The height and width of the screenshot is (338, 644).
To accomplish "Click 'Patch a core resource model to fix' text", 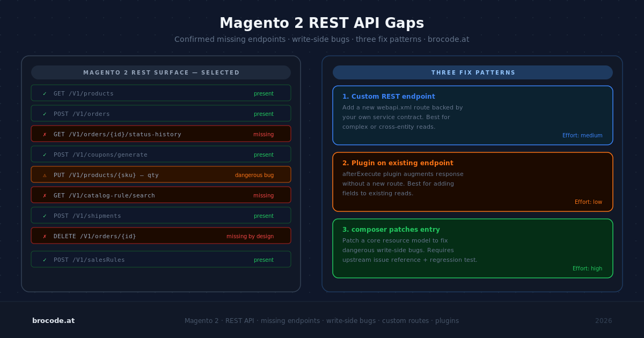I will pos(395,240).
